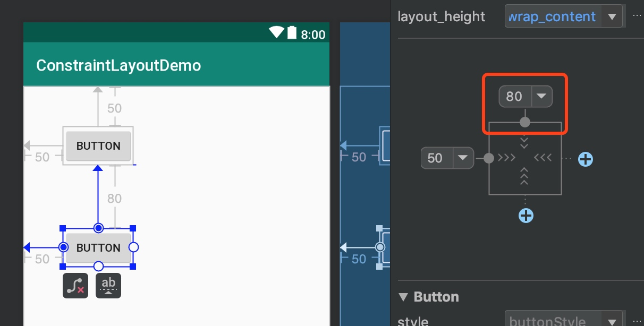Image resolution: width=644 pixels, height=326 pixels.
Task: Click the left anchor in blueprint view
Action: click(380, 247)
